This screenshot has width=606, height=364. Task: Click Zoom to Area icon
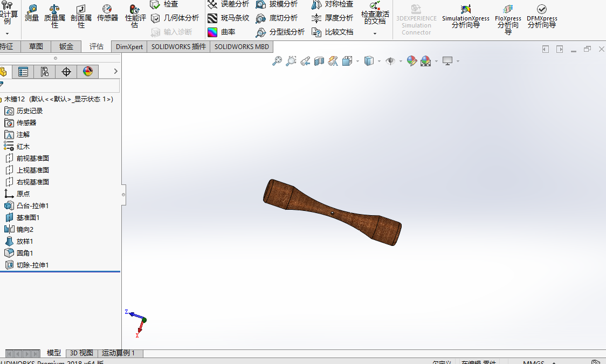291,61
